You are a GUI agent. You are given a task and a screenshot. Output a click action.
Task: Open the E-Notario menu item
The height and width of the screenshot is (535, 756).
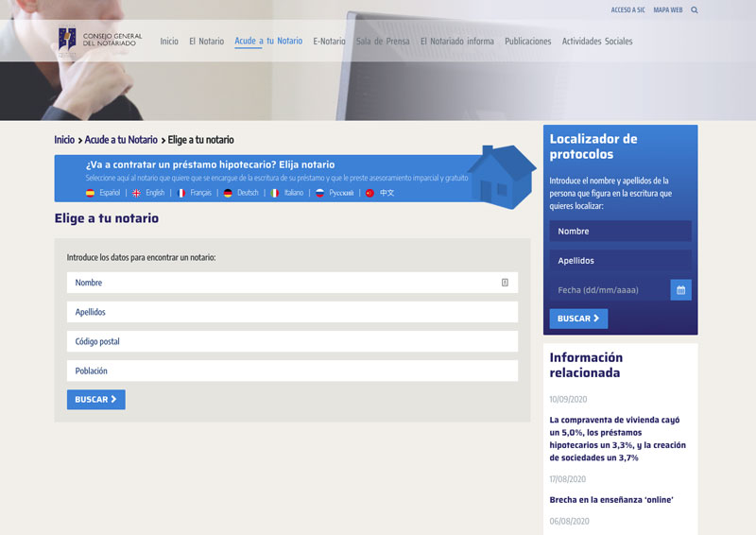click(x=329, y=42)
